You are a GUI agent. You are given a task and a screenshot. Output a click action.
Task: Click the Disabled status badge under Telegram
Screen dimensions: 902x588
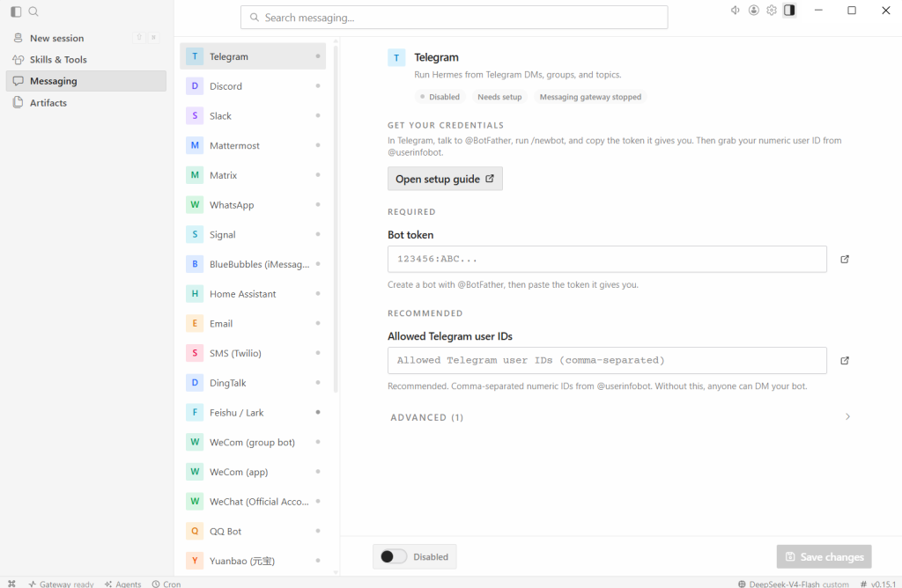click(x=440, y=97)
